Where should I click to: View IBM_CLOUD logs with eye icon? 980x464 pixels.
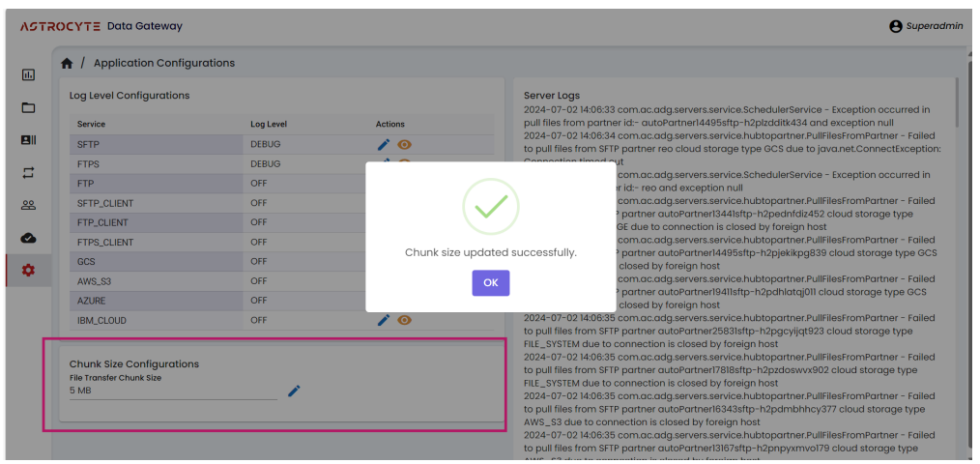(405, 320)
